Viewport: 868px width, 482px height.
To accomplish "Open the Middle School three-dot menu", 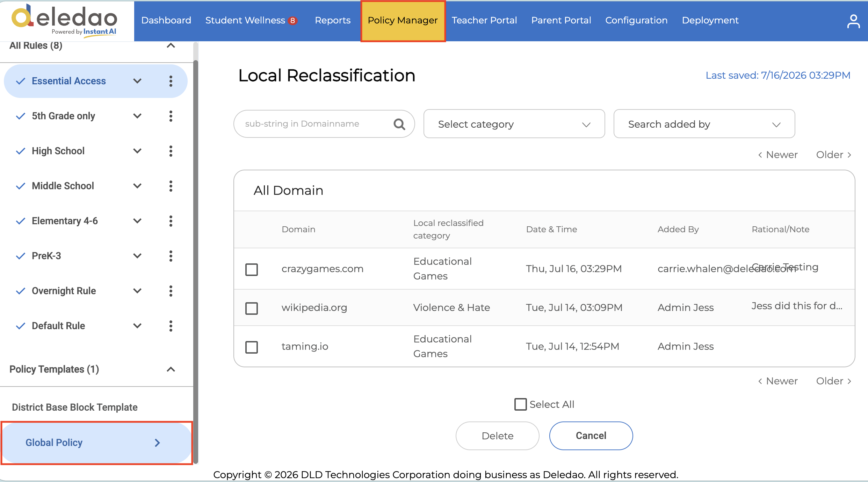I will coord(171,186).
